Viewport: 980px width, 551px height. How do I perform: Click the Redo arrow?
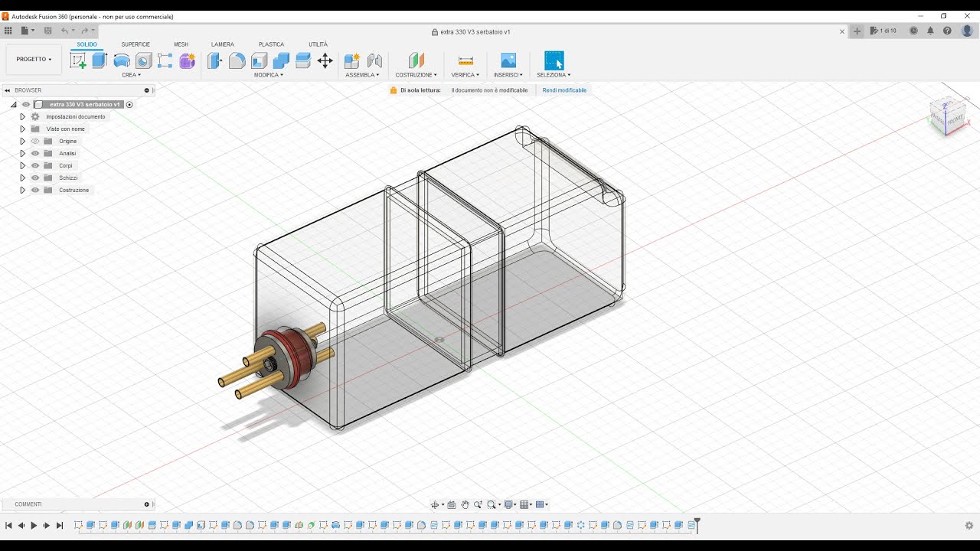pos(84,31)
